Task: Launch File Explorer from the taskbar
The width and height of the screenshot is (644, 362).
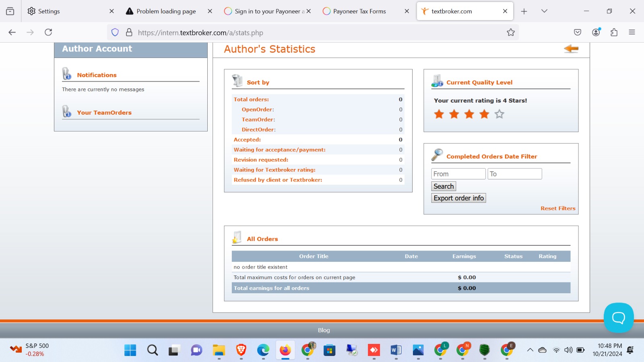Action: 219,350
